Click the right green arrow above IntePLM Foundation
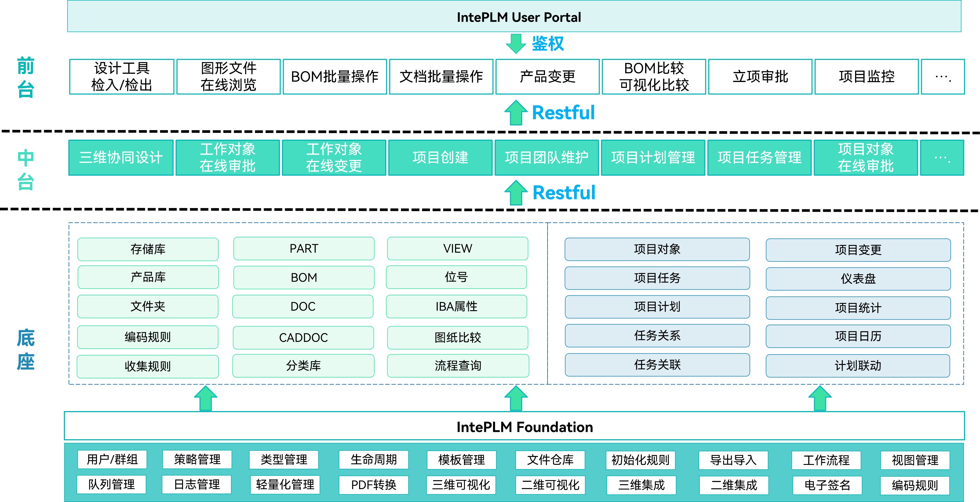Viewport: 980px width, 502px height. [820, 398]
